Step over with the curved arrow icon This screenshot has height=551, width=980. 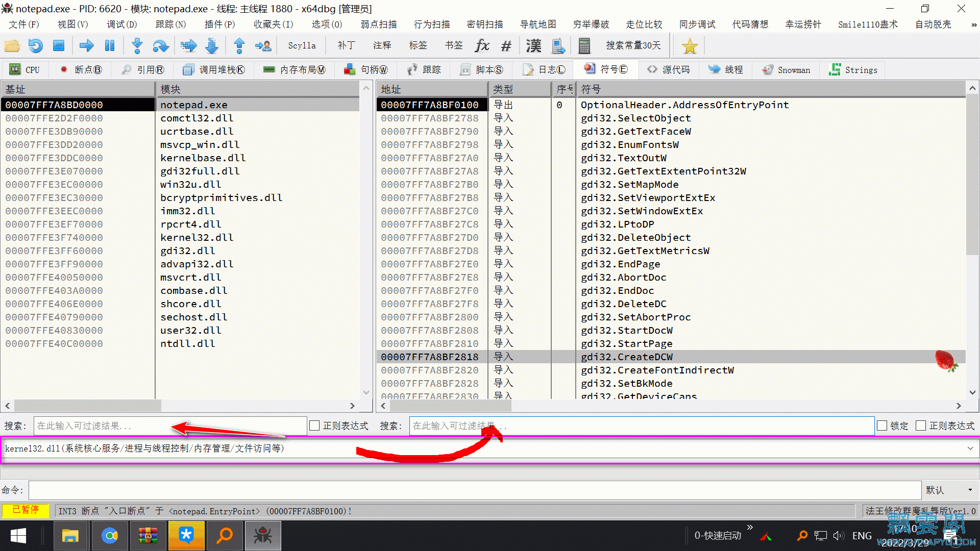point(160,46)
